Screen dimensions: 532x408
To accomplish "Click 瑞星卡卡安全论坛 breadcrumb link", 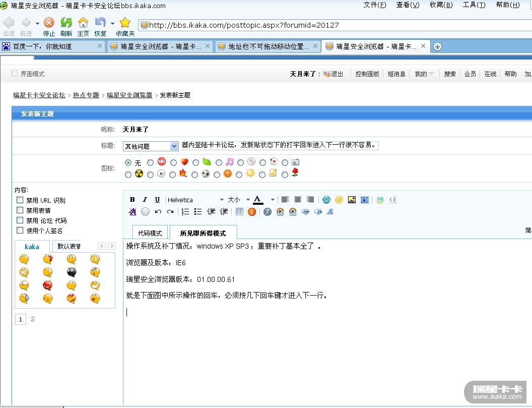I will point(39,95).
